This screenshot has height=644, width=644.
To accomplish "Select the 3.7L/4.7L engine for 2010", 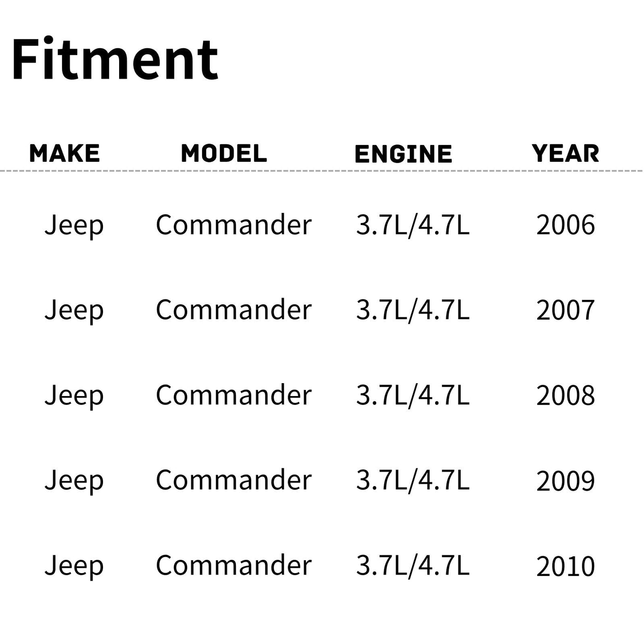I will click(413, 566).
